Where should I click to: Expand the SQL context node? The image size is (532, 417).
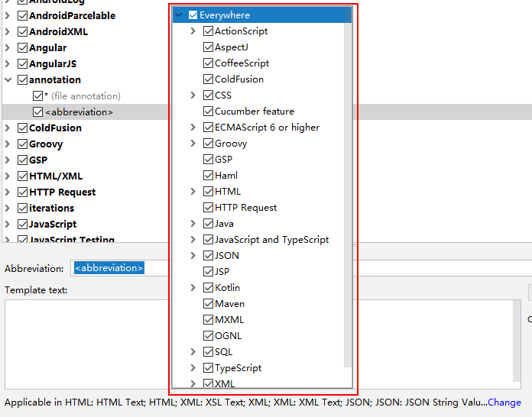pos(193,351)
